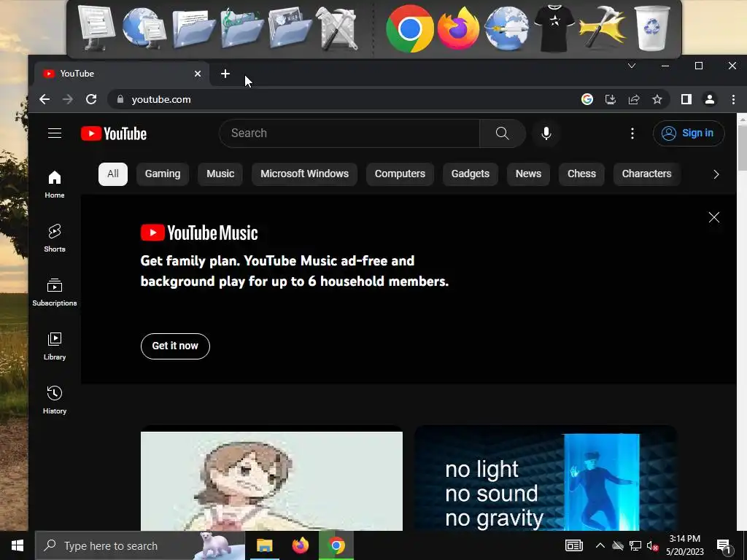Screen dimensions: 747x560
Task: Click the search magnifier button
Action: 502,133
